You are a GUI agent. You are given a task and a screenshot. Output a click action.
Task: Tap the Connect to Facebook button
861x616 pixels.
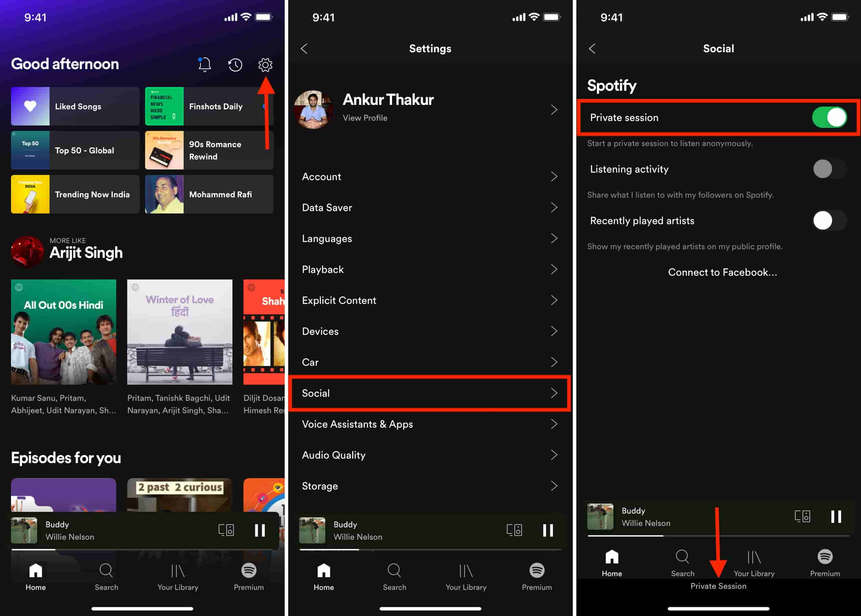[722, 272]
